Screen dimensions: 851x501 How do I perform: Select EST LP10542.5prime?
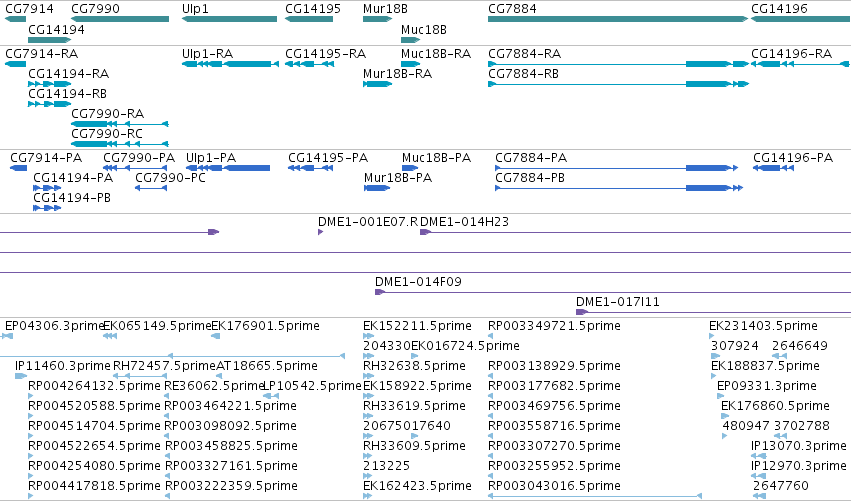coord(312,386)
